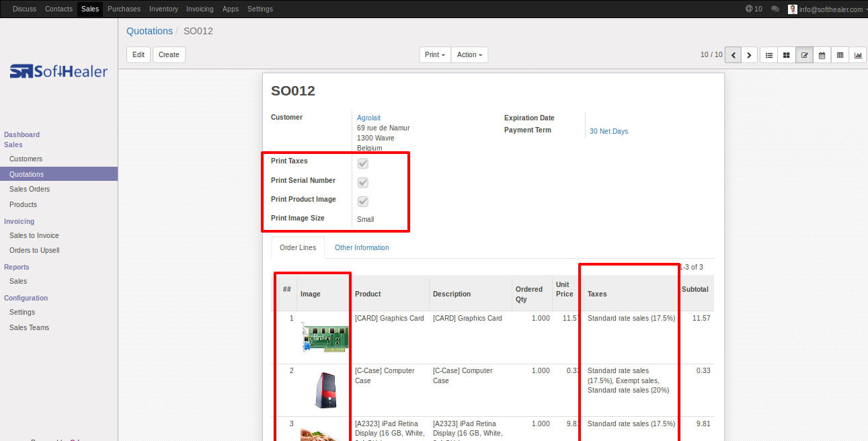Select Quotations in the sidebar

(x=58, y=174)
